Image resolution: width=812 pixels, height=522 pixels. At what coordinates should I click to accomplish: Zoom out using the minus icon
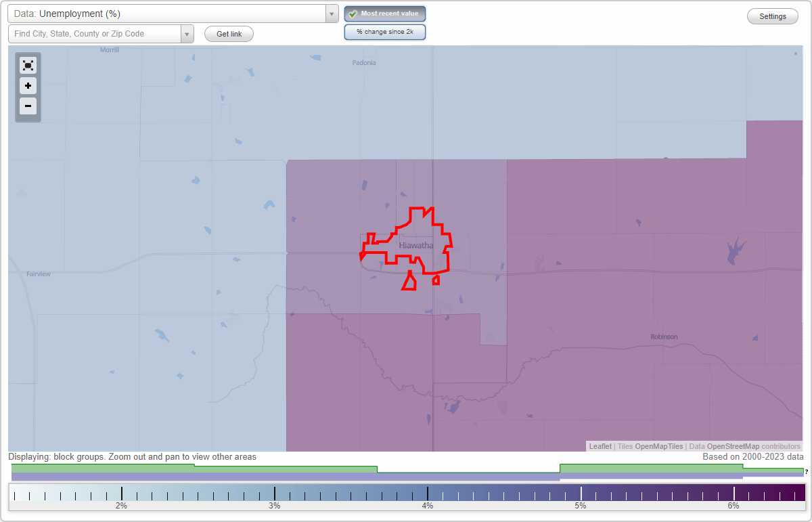(28, 106)
